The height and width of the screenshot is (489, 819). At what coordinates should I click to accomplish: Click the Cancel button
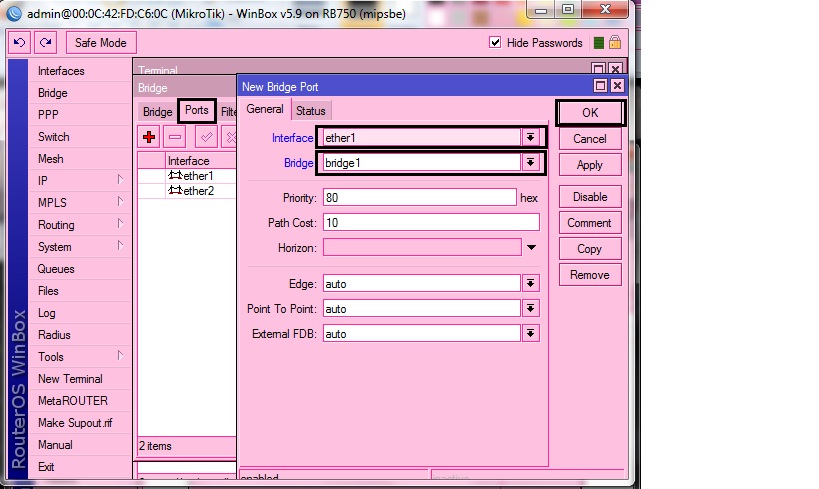point(590,138)
